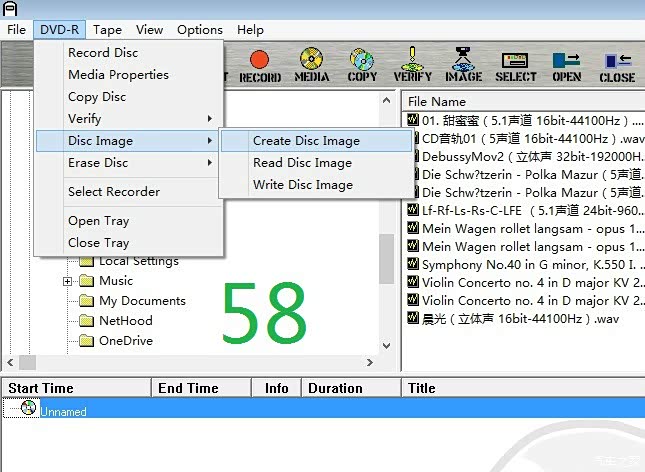Click Record Disc in DVD-R menu
This screenshot has width=645, height=472.
point(103,53)
